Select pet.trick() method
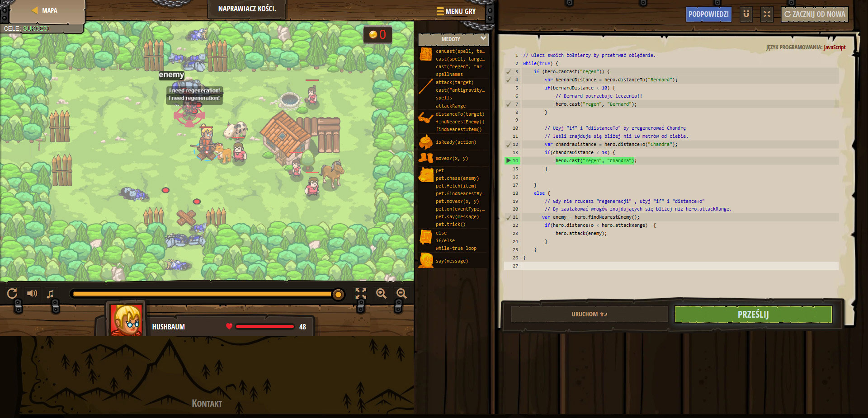Viewport: 868px width, 418px height. point(450,224)
